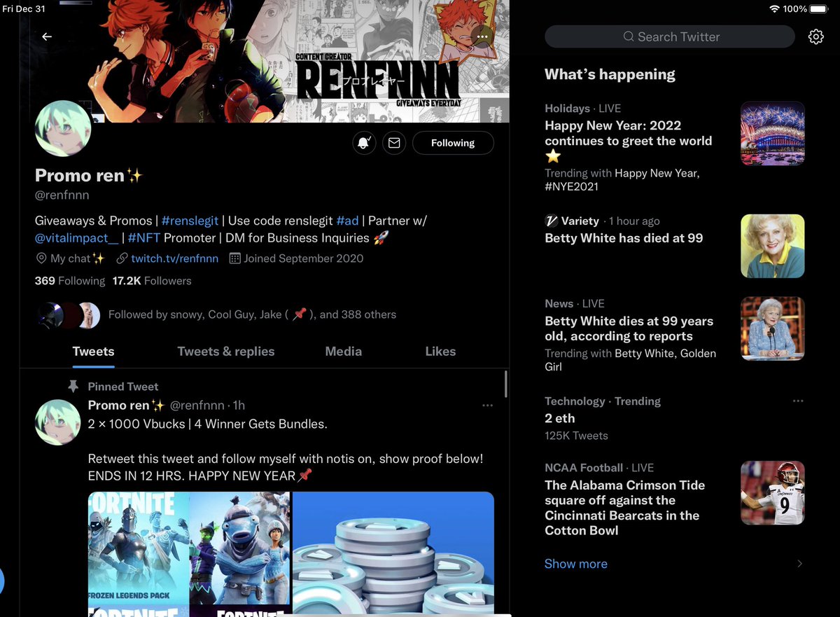The height and width of the screenshot is (617, 840).
Task: Open the three-dot menu on profile banner
Action: tap(482, 36)
